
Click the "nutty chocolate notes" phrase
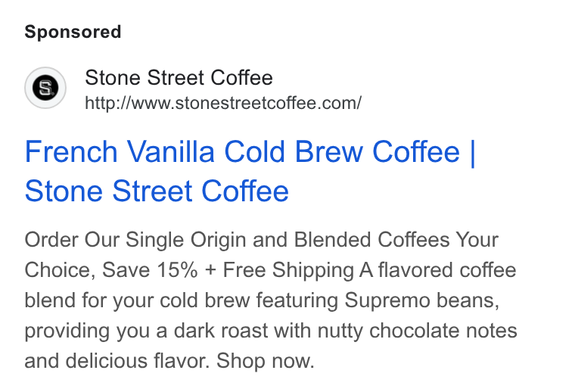click(418, 331)
